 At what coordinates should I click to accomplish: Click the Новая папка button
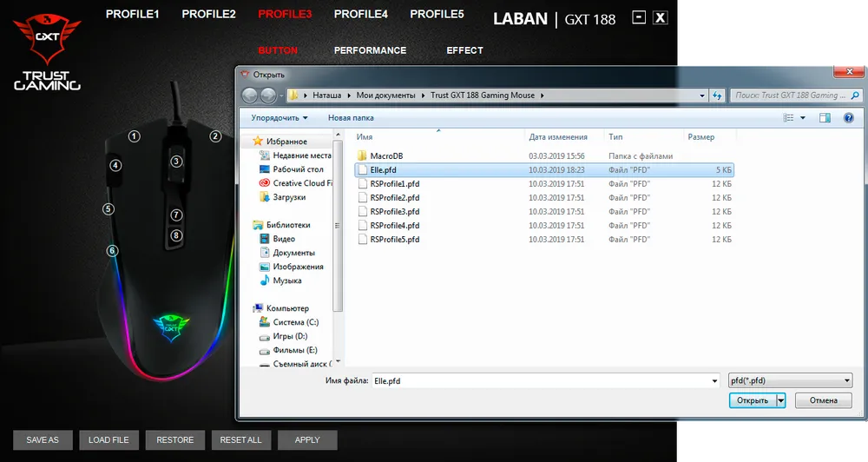pyautogui.click(x=351, y=117)
